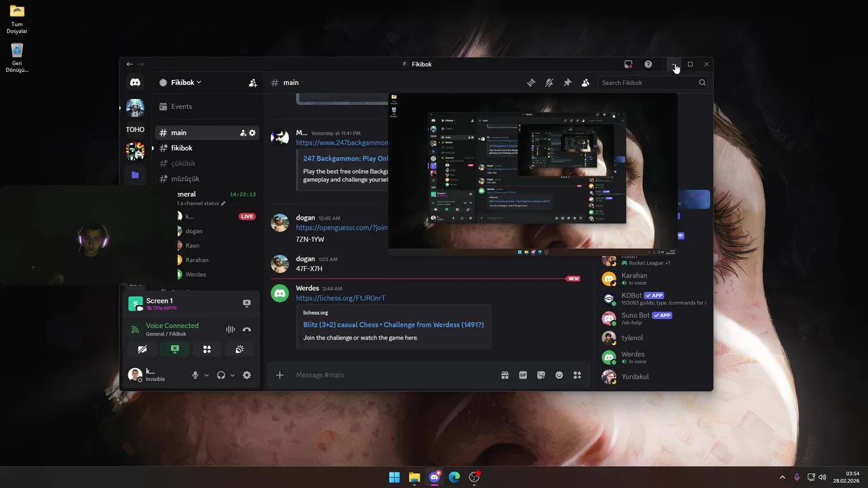Open Blitz casual Chess challenge embed title

pyautogui.click(x=393, y=325)
